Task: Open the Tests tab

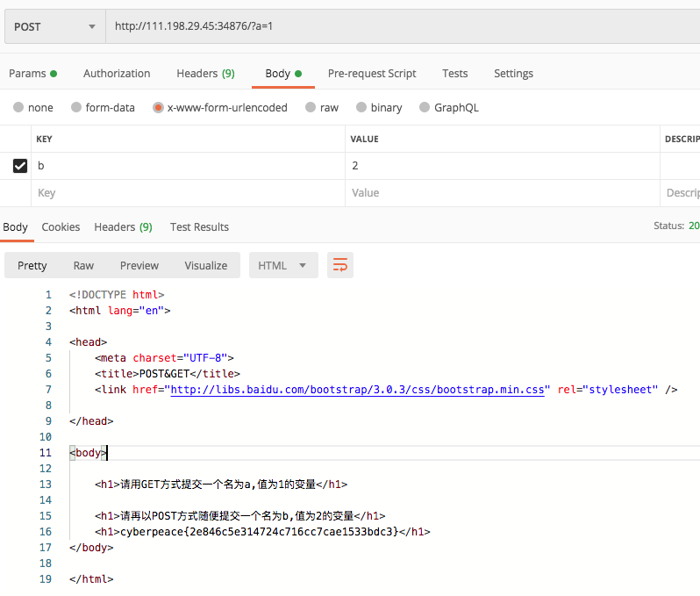Action: [x=455, y=73]
